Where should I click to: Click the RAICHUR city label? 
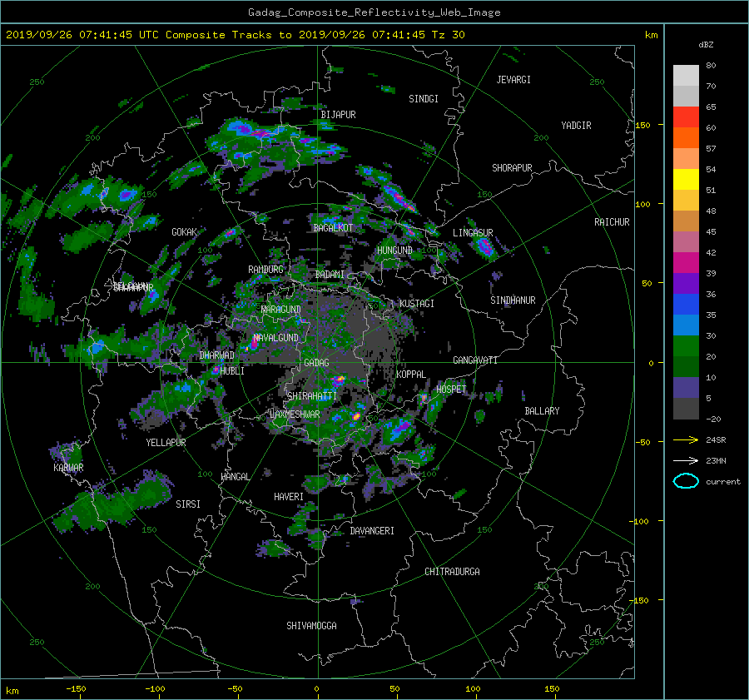[612, 222]
